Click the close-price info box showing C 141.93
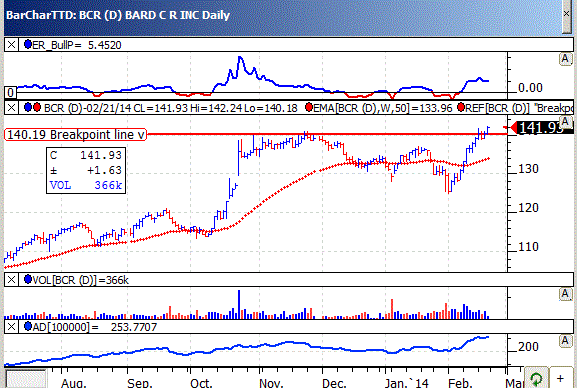Viewport: 577px width, 388px height. (86, 170)
